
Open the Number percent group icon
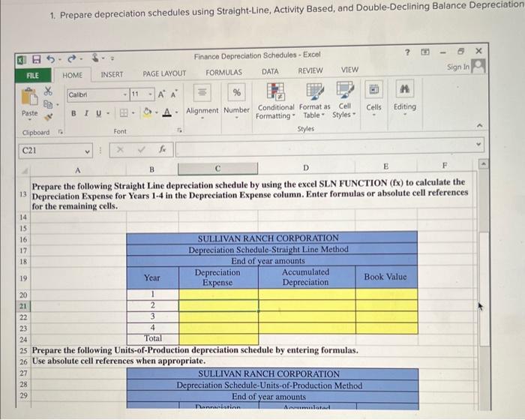tap(237, 92)
